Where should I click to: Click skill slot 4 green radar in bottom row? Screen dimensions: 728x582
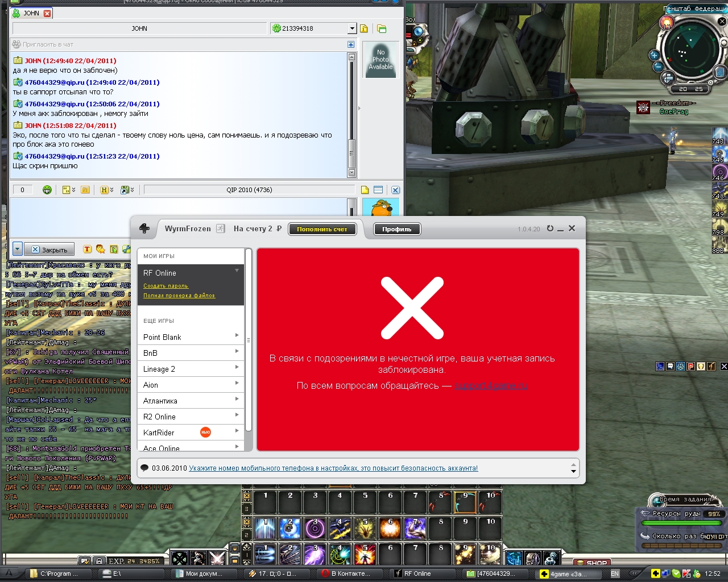click(340, 554)
